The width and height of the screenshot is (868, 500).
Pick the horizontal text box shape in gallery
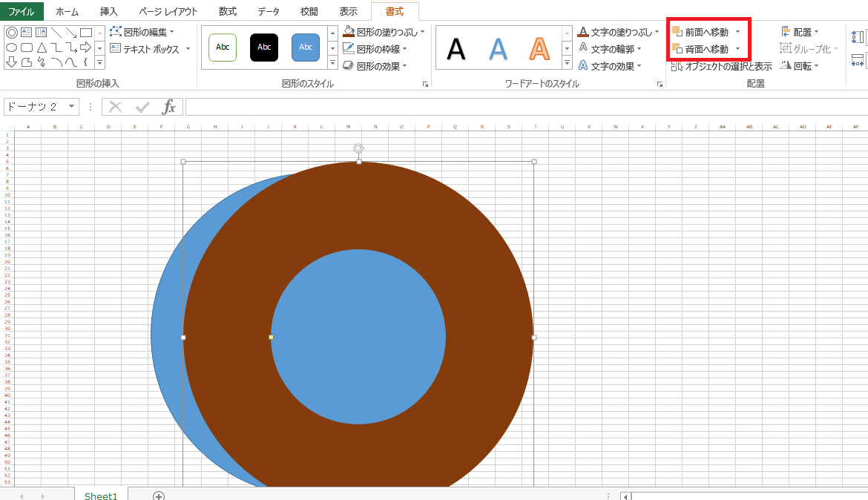26,33
